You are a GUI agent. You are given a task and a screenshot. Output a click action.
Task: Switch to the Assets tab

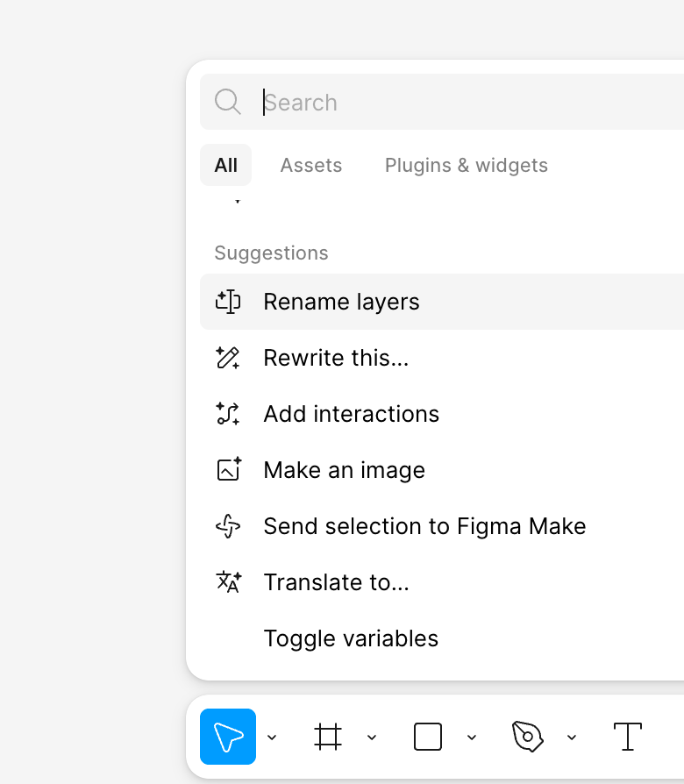tap(311, 165)
